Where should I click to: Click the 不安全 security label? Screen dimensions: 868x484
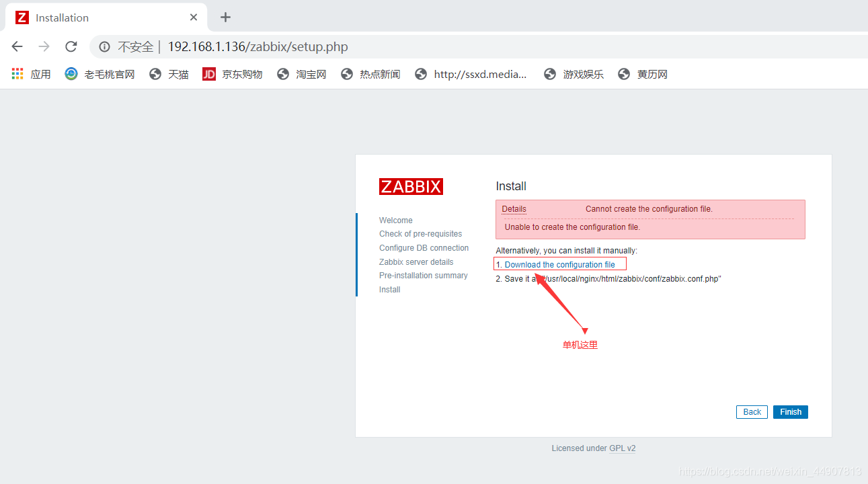pyautogui.click(x=136, y=47)
